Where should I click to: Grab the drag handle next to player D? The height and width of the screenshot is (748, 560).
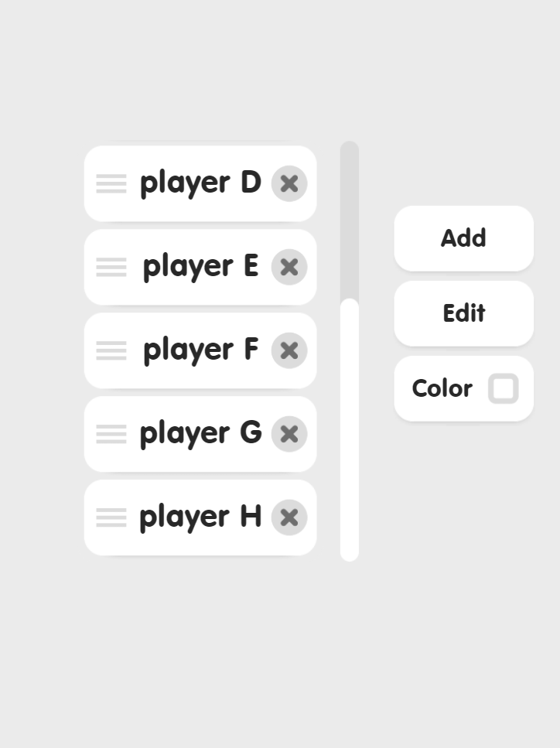pos(111,183)
